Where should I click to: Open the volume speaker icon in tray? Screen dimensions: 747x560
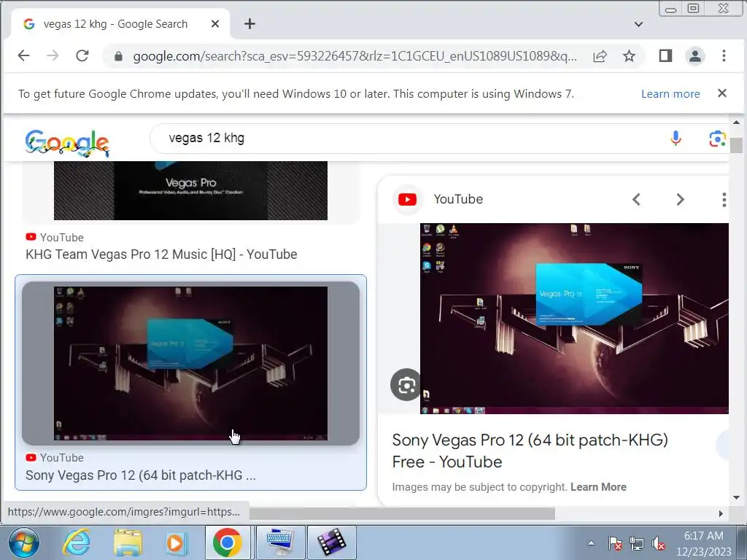click(x=659, y=543)
